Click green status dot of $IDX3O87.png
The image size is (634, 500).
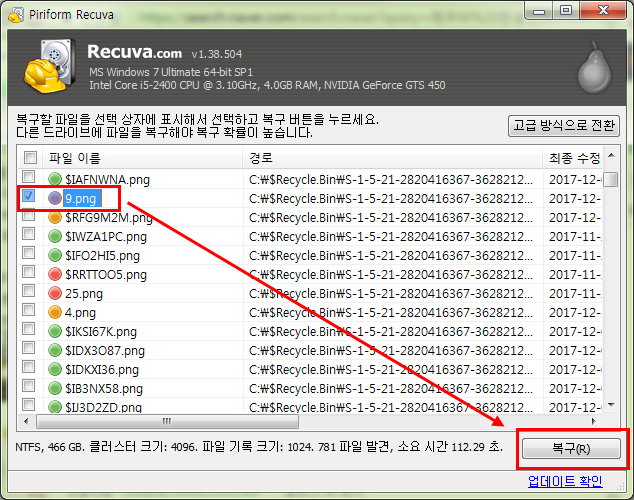(55, 350)
